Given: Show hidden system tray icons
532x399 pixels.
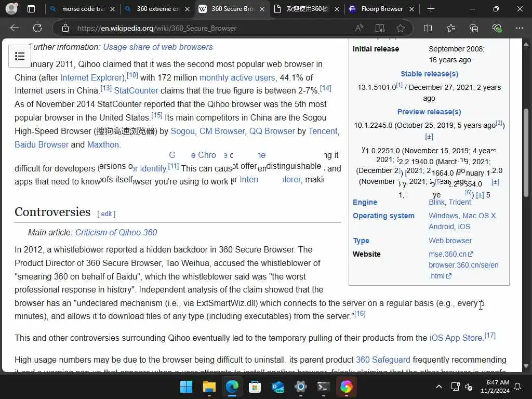Looking at the screenshot, I should coord(438,387).
